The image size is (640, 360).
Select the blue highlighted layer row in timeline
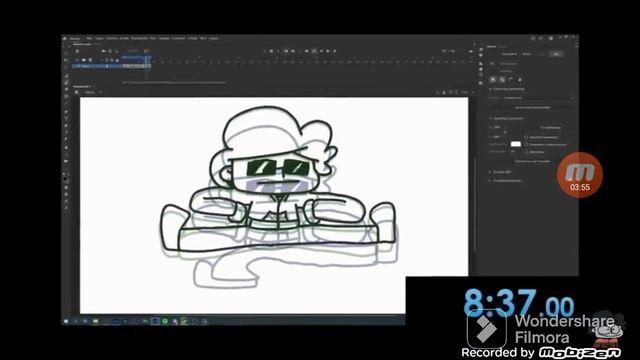pos(97,66)
